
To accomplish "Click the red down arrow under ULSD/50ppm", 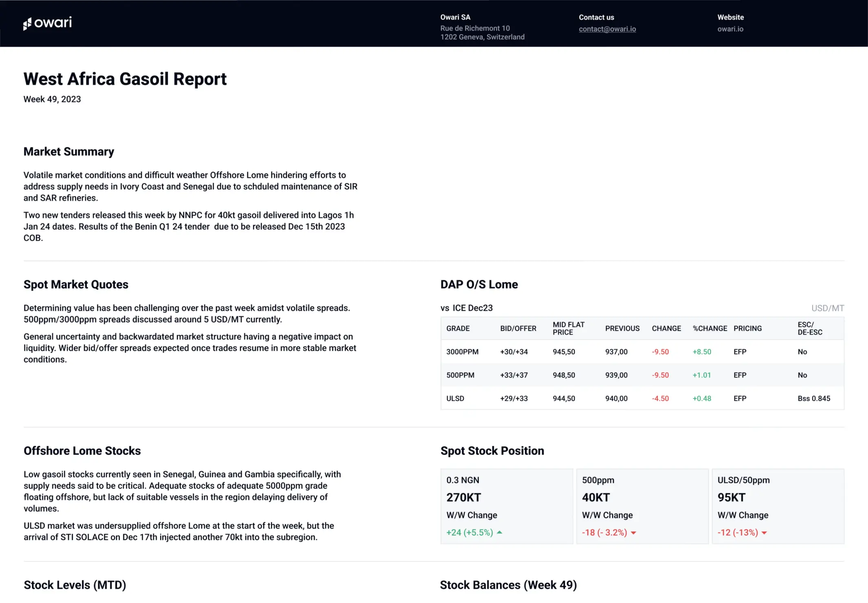I will tap(764, 533).
